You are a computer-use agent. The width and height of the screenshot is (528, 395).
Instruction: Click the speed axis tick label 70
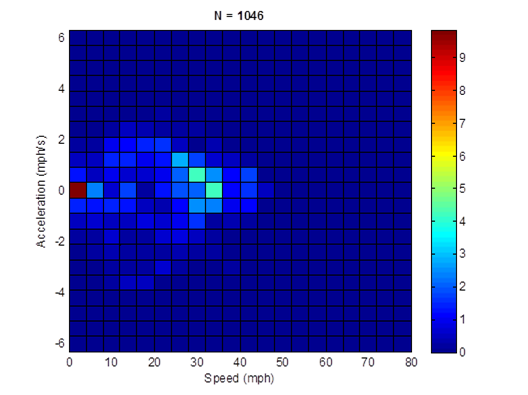tap(368, 362)
